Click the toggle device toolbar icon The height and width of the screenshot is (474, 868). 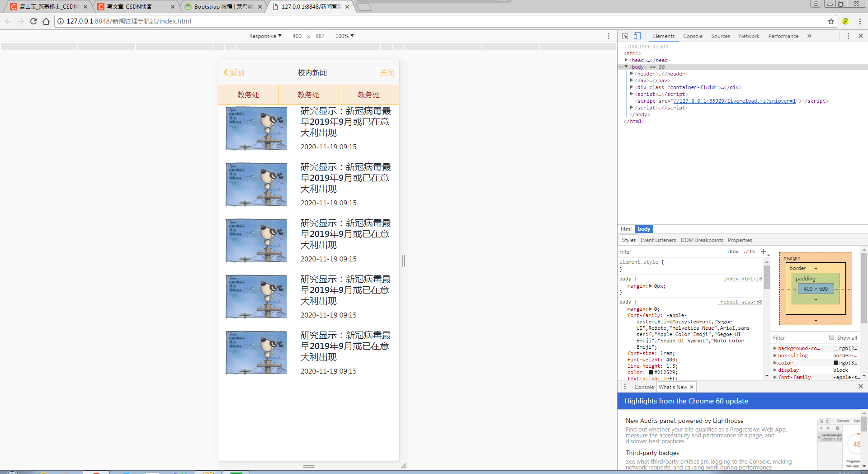[637, 36]
